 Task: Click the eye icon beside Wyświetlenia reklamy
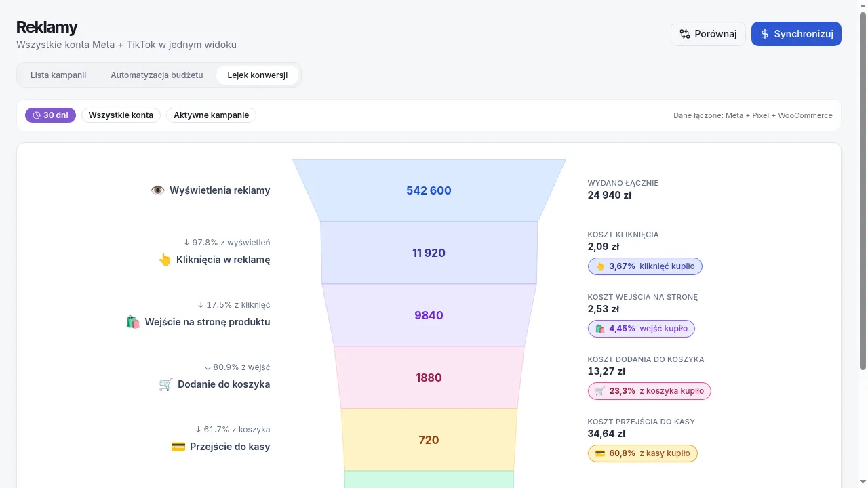pyautogui.click(x=157, y=190)
